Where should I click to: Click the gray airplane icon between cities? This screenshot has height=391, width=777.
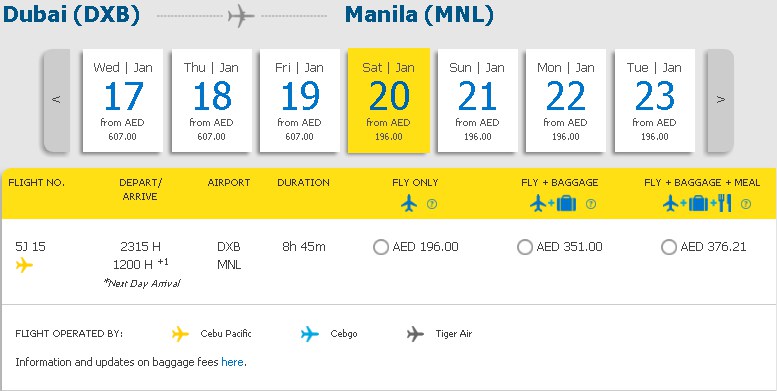point(241,16)
